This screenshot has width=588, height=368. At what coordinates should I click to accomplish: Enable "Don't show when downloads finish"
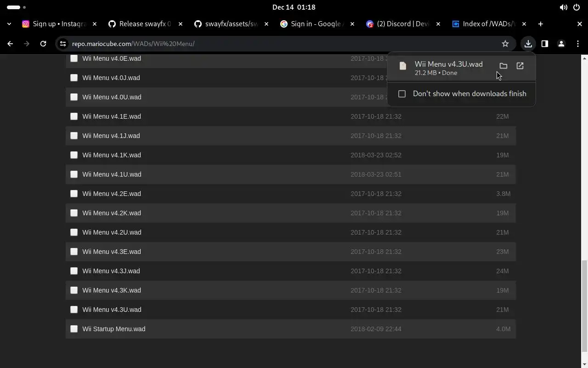402,94
